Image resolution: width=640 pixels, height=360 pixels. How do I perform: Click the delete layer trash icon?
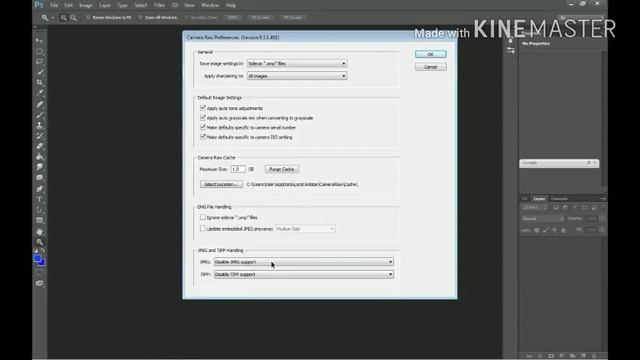(594, 356)
